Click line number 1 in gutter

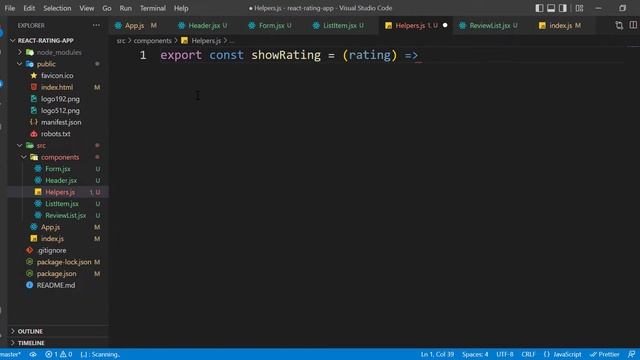[x=143, y=55]
